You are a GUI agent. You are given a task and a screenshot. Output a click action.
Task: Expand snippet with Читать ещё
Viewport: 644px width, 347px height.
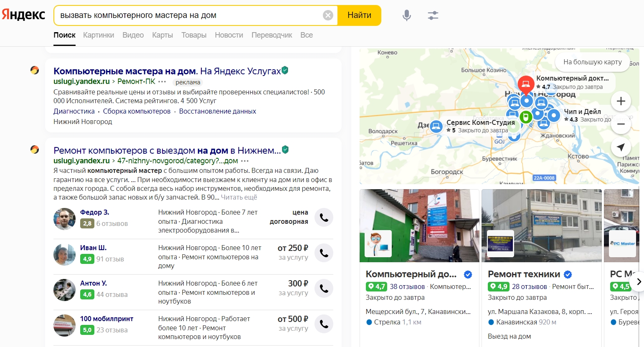(x=239, y=197)
